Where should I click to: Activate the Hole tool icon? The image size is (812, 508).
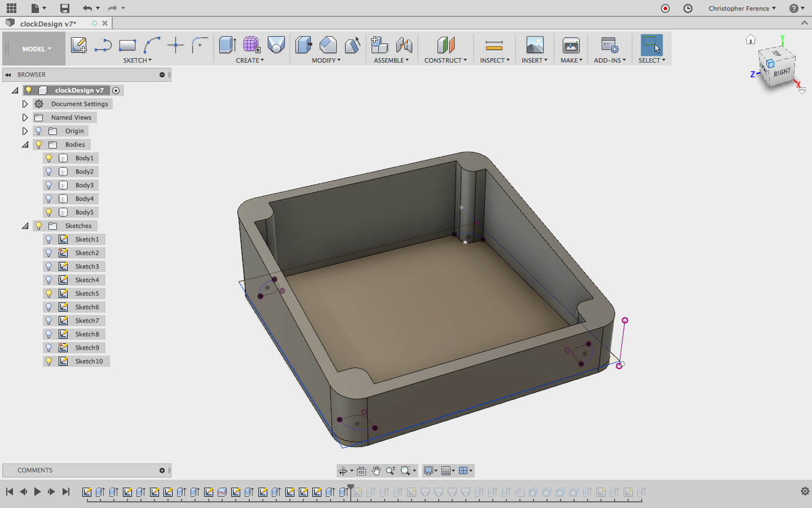point(276,45)
